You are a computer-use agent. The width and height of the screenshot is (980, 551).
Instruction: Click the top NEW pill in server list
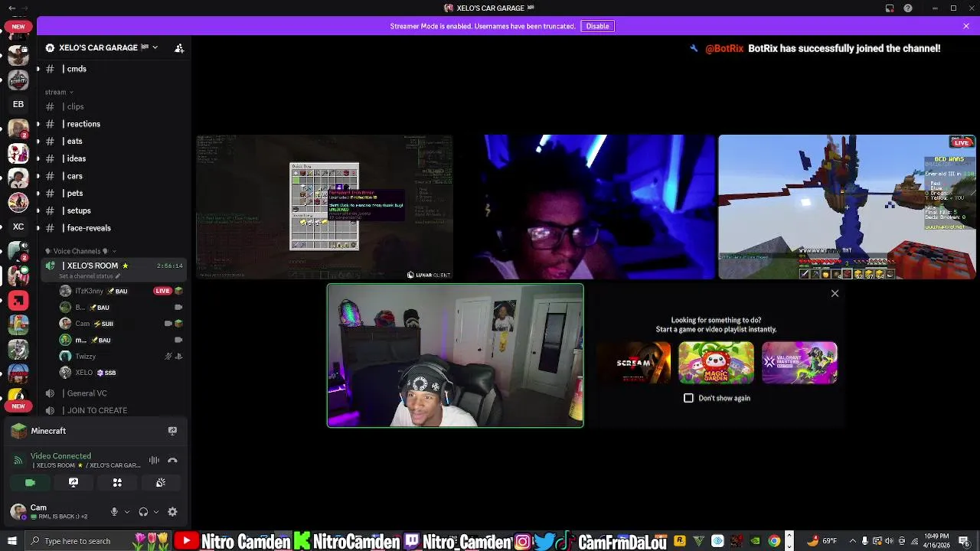(x=18, y=26)
